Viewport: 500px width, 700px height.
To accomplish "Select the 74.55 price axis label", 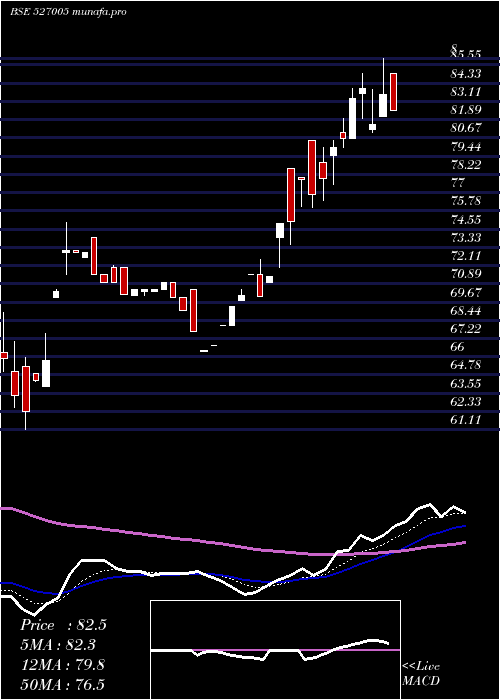I will point(466,219).
